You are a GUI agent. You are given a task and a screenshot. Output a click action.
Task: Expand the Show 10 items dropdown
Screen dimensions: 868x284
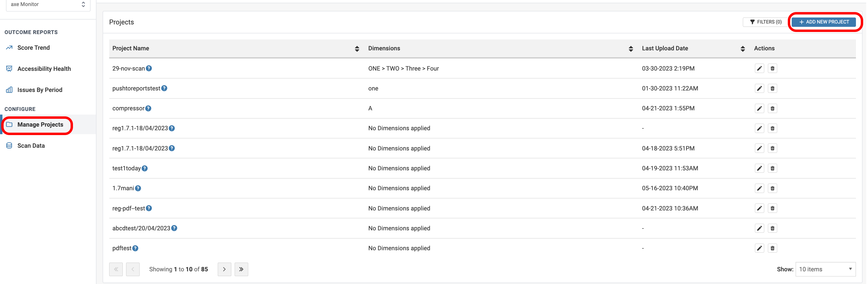pyautogui.click(x=825, y=269)
